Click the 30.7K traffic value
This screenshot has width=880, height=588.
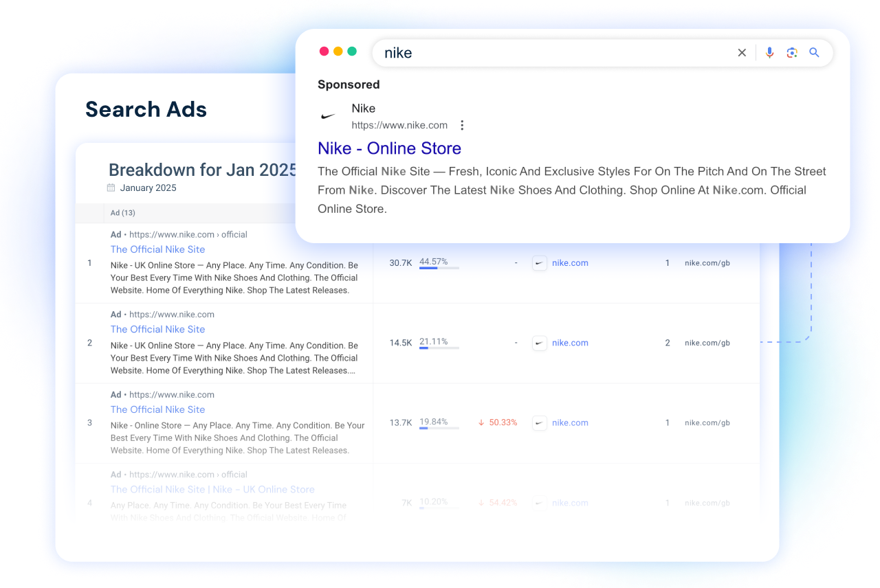401,263
